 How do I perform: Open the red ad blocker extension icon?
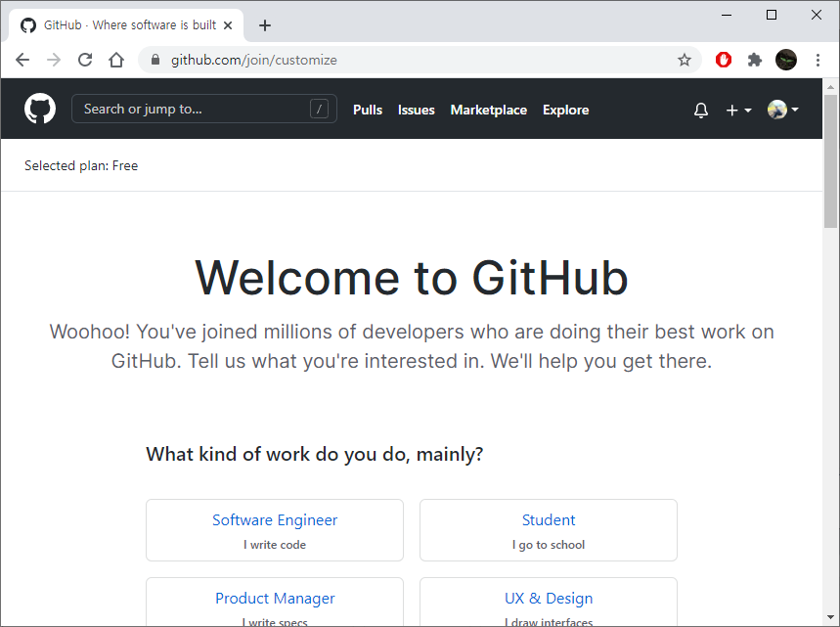[724, 60]
